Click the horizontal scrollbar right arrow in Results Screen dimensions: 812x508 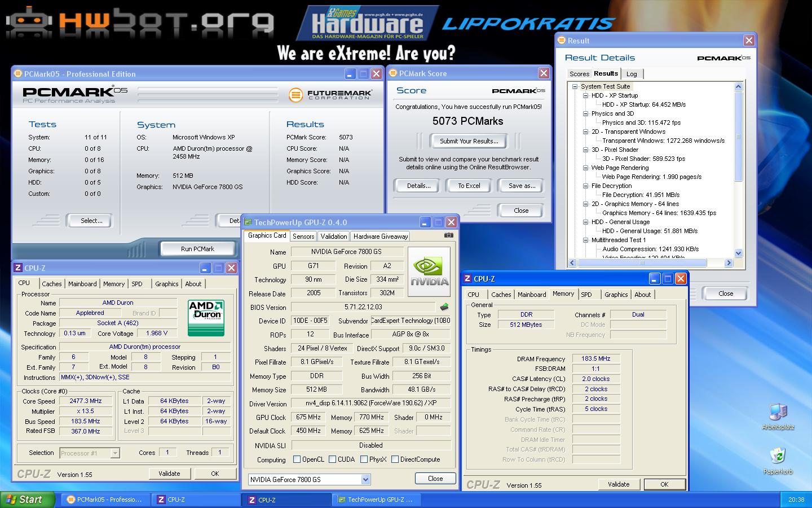(729, 262)
